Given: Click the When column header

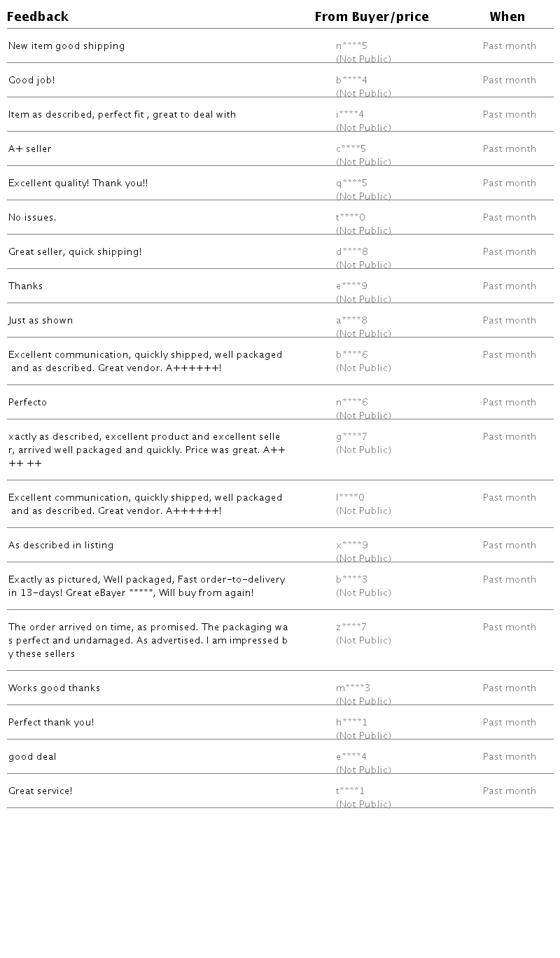Looking at the screenshot, I should [507, 17].
